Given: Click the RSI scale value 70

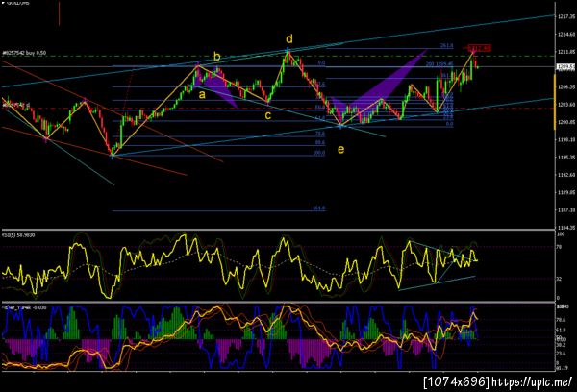Looking at the screenshot, I should pos(560,247).
